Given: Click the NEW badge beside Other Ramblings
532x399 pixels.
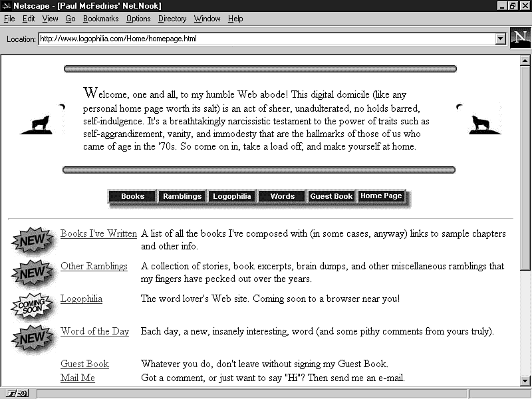Looking at the screenshot, I should click(33, 273).
